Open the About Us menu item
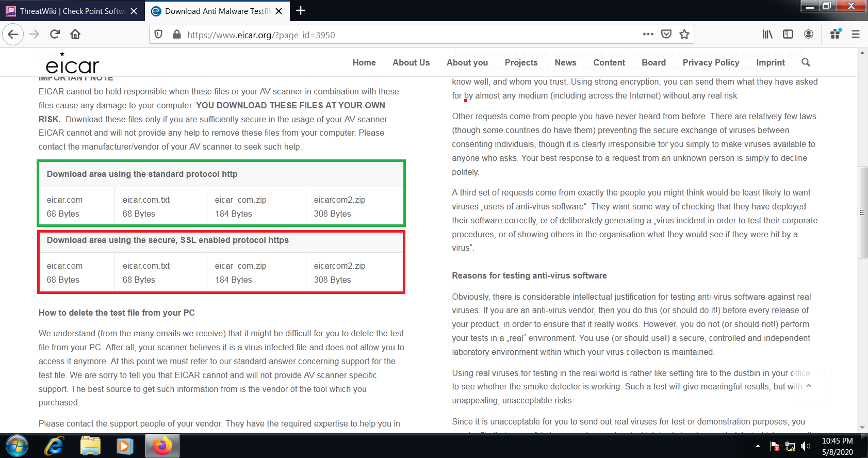 (x=411, y=62)
